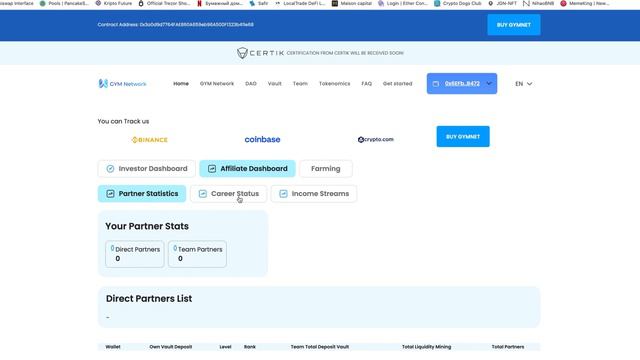Click the Level column header

pyautogui.click(x=225, y=347)
